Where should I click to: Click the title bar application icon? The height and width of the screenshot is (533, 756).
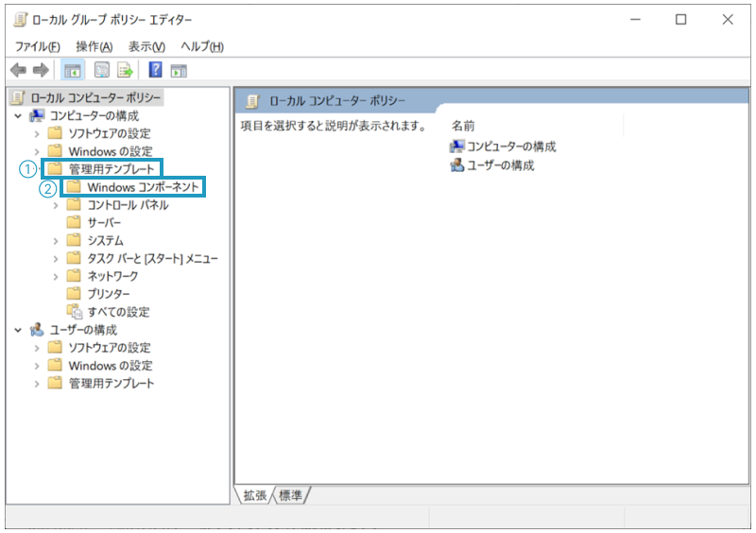point(21,20)
